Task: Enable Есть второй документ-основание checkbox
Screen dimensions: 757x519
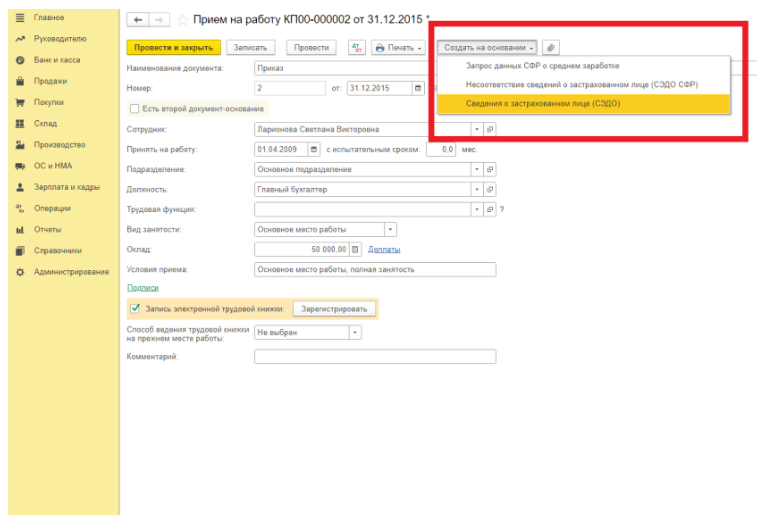Action: pos(135,108)
